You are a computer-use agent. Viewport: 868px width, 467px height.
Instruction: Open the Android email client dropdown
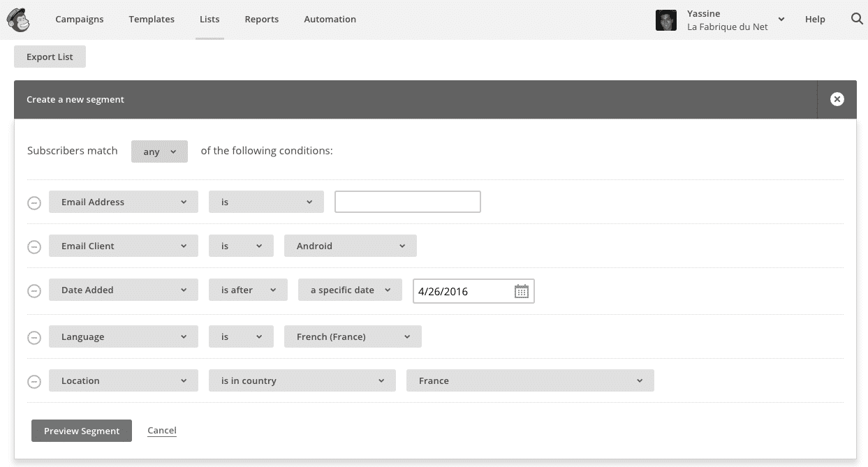point(350,246)
